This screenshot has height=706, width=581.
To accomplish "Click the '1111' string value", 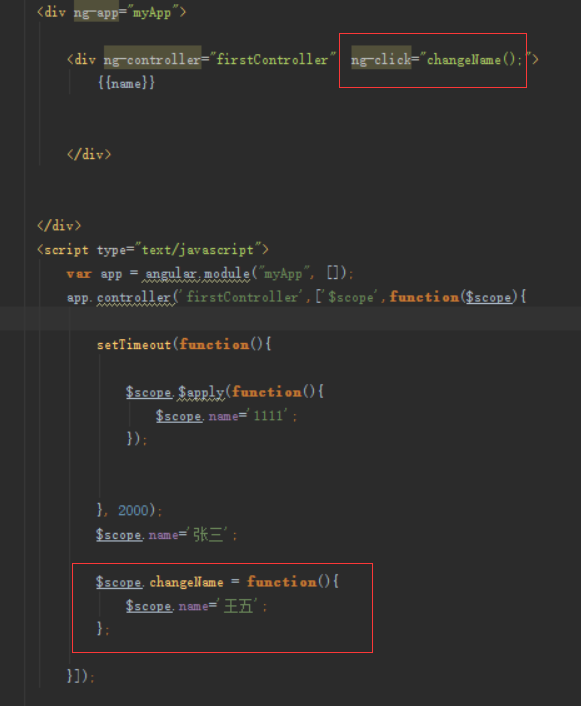I will [x=268, y=416].
